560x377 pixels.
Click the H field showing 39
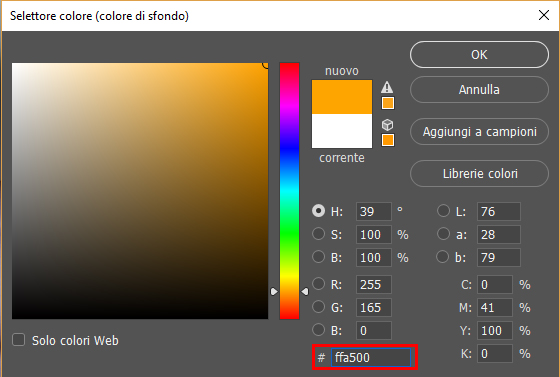374,212
